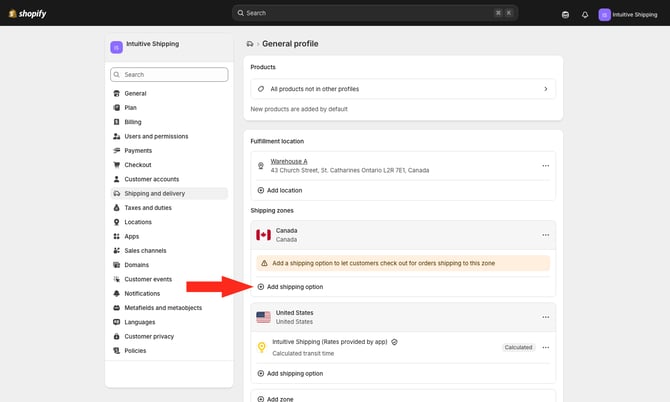The image size is (670, 402).
Task: Open Policies settings
Action: tap(169, 351)
